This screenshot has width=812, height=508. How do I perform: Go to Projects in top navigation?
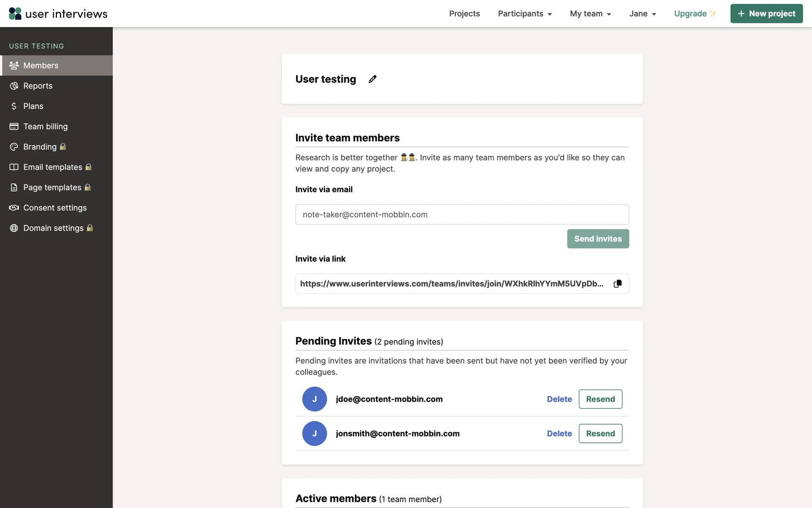(464, 14)
